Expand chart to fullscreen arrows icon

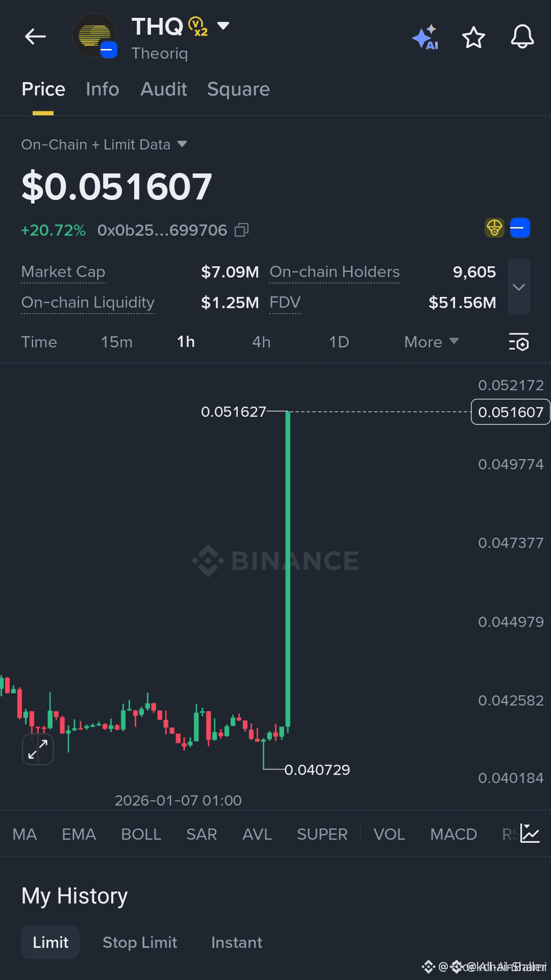point(38,749)
